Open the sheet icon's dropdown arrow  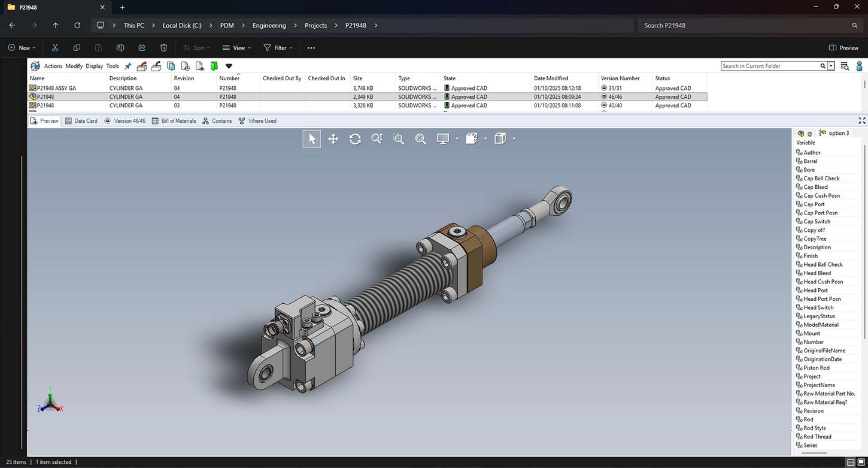485,139
